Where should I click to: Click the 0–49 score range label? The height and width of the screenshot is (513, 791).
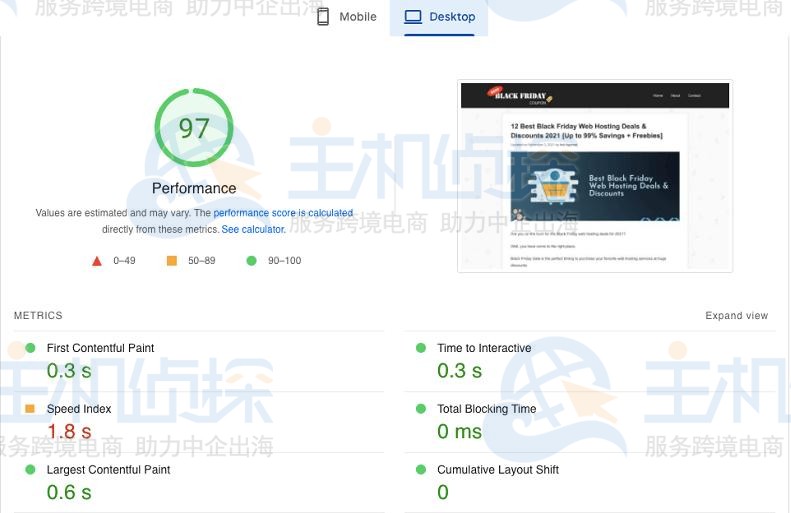click(x=124, y=261)
